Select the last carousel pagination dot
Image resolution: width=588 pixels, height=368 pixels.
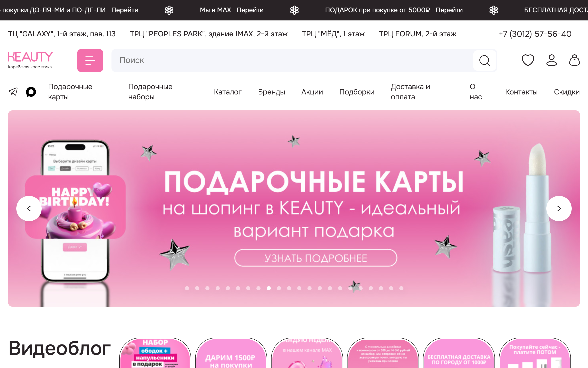pos(401,288)
